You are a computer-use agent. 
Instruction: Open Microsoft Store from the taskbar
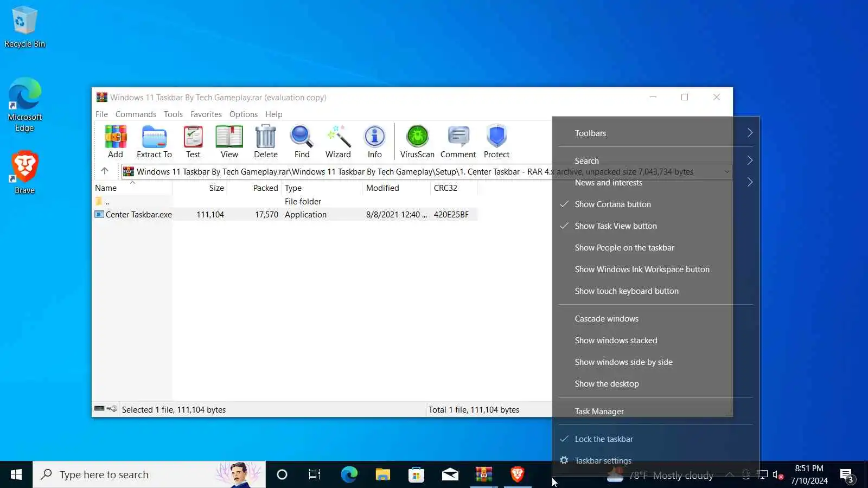pos(416,475)
